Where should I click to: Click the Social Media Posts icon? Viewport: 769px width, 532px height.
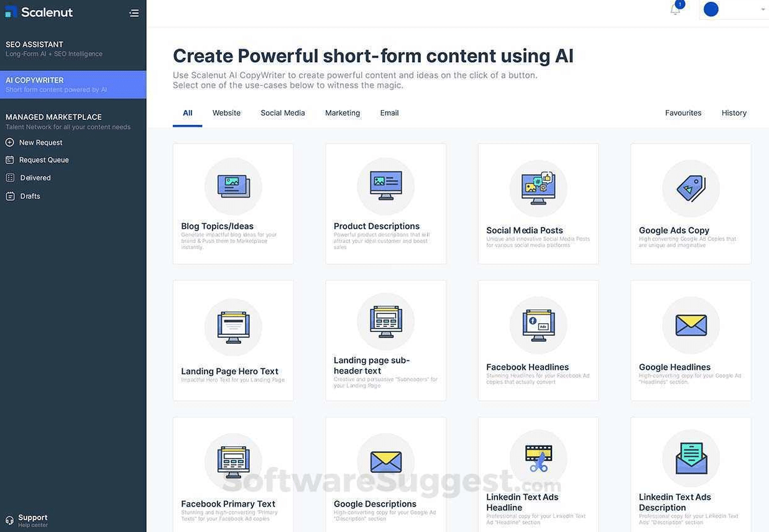point(538,188)
